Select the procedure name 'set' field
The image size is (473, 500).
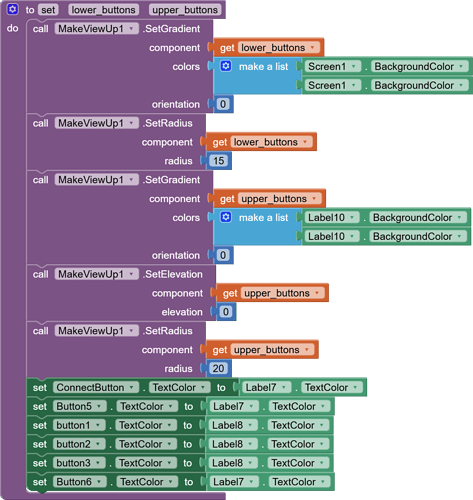[48, 10]
